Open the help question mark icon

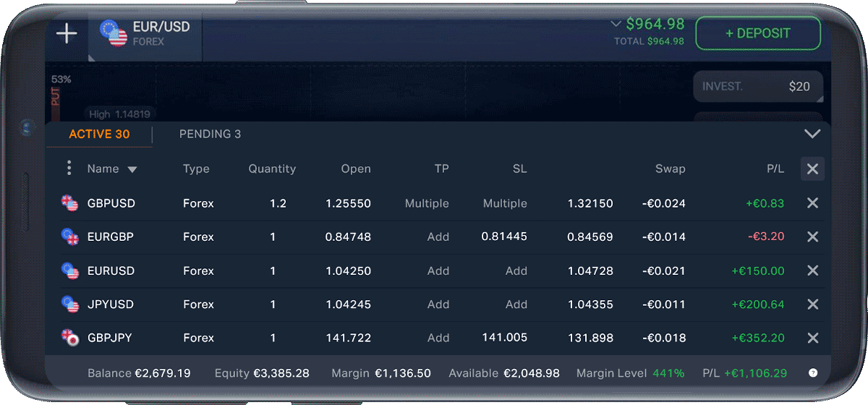tap(813, 373)
